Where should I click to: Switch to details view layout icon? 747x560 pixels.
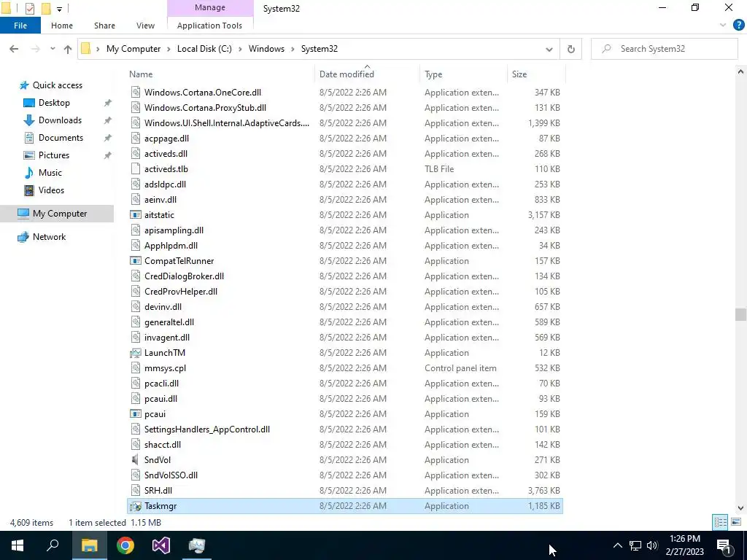point(720,522)
